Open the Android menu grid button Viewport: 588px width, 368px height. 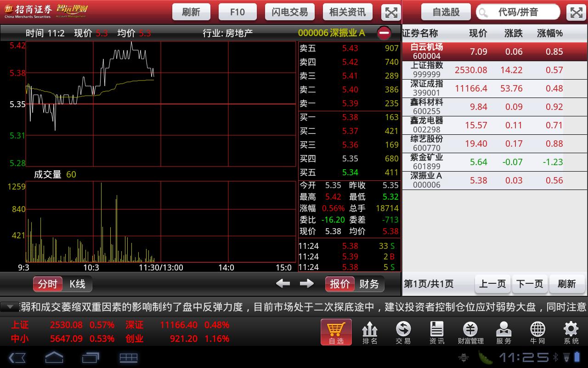(129, 357)
